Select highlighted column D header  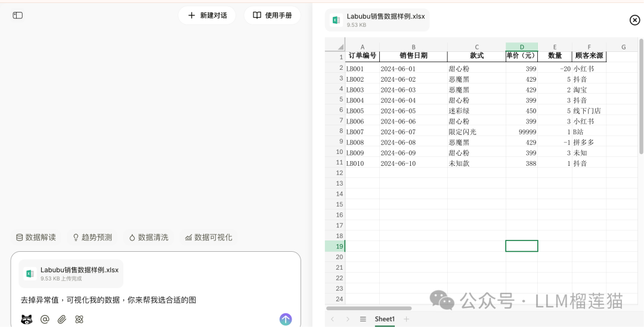coord(522,47)
